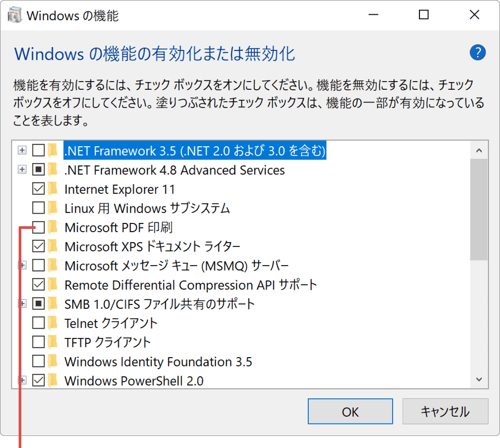The width and height of the screenshot is (500, 448).
Task: Enable the Microsoft PDF 印刷 checkbox
Action: (37, 227)
